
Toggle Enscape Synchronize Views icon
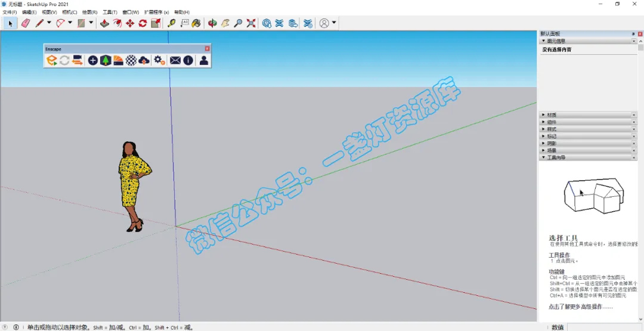pyautogui.click(x=77, y=61)
